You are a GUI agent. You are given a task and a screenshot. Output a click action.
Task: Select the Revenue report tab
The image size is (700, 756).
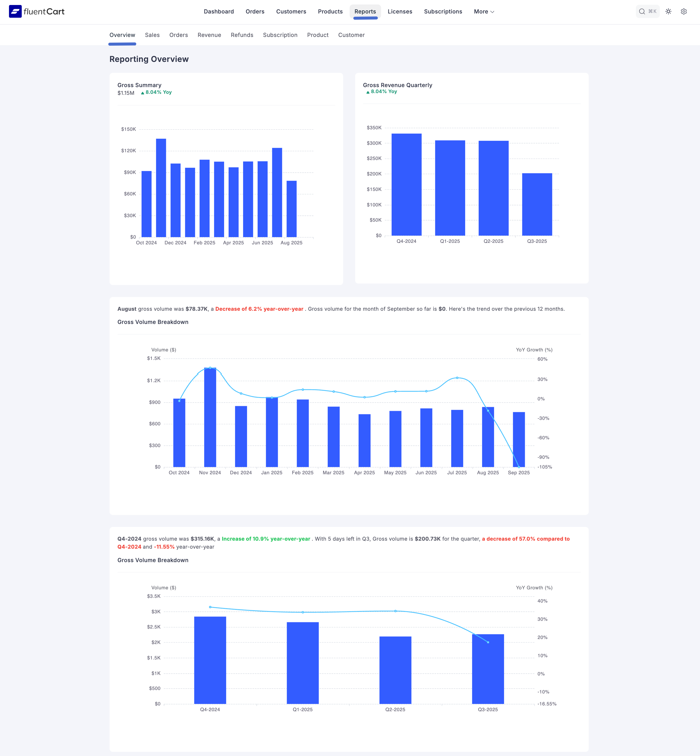[x=209, y=35]
